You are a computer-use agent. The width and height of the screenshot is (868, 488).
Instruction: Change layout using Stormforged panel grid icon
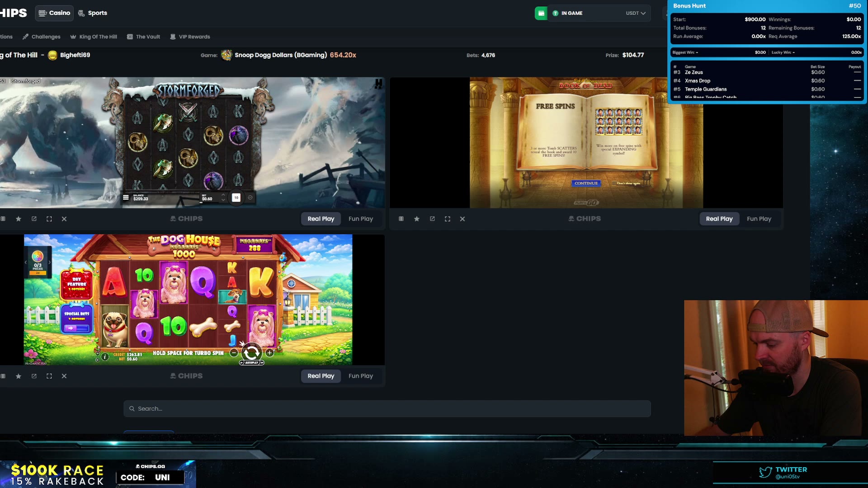[3, 219]
